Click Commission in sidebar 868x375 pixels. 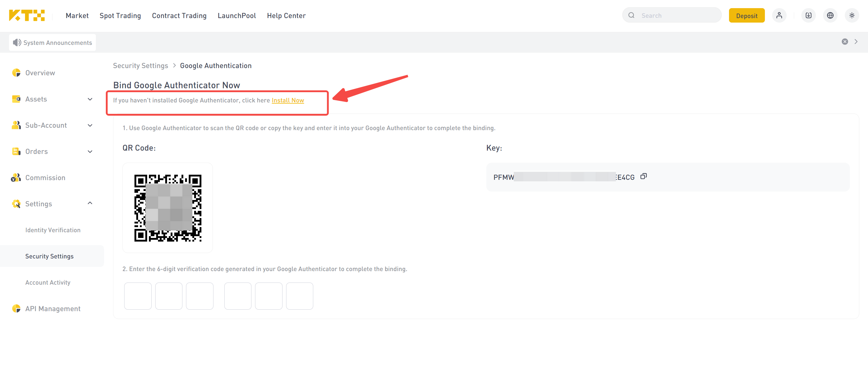coord(46,178)
